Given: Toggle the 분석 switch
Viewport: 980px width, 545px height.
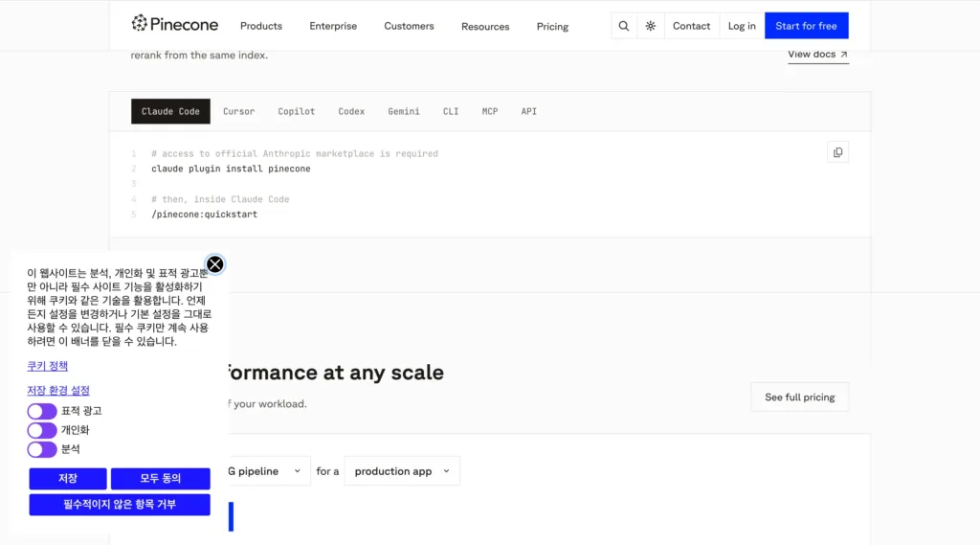Looking at the screenshot, I should click(x=42, y=449).
